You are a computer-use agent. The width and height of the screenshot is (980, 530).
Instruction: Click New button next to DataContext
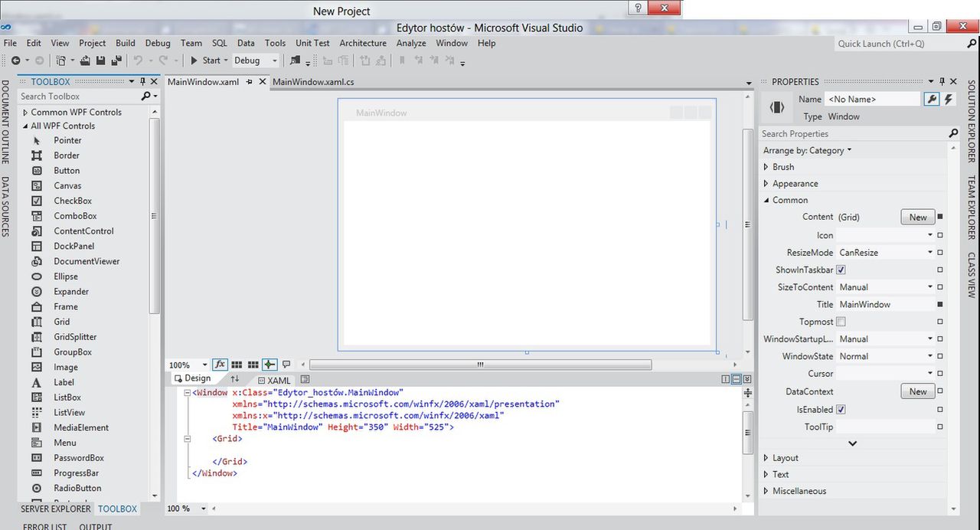(918, 391)
